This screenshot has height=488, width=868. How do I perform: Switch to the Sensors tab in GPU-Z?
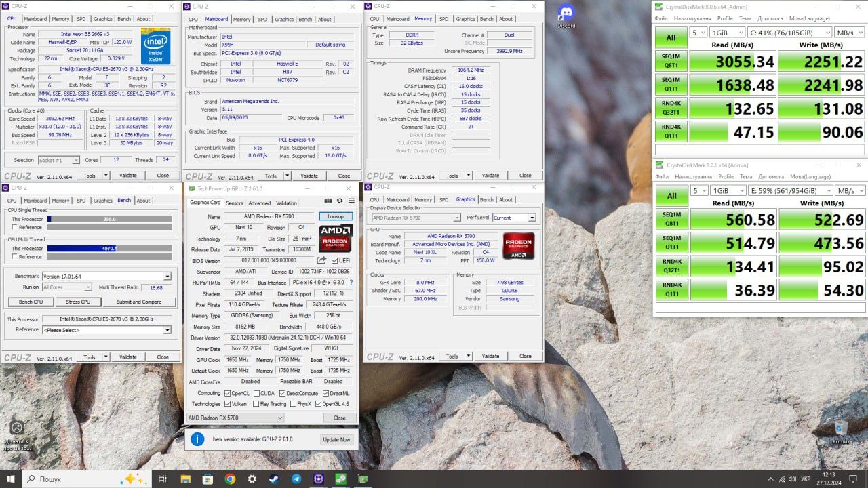pyautogui.click(x=235, y=203)
